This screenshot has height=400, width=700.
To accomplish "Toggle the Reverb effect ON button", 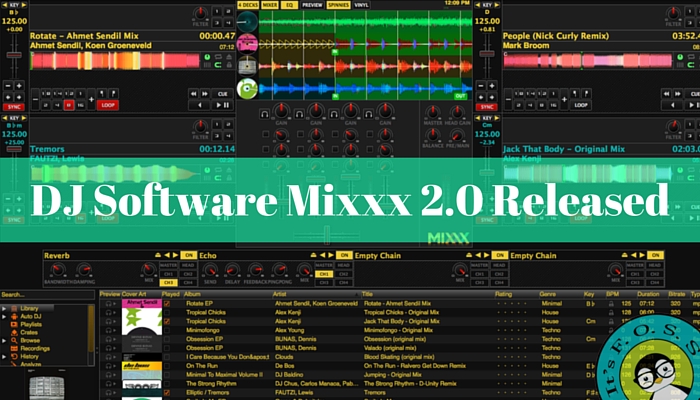I will (x=188, y=255).
